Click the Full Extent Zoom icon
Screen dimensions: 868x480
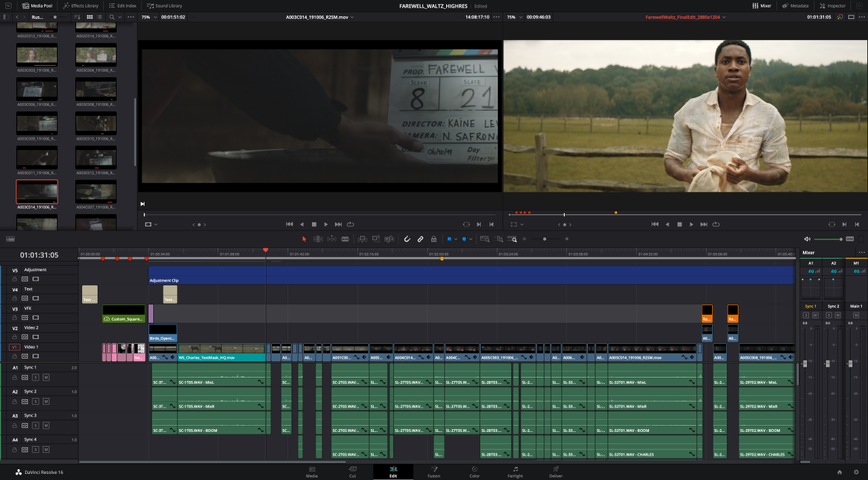[x=484, y=239]
